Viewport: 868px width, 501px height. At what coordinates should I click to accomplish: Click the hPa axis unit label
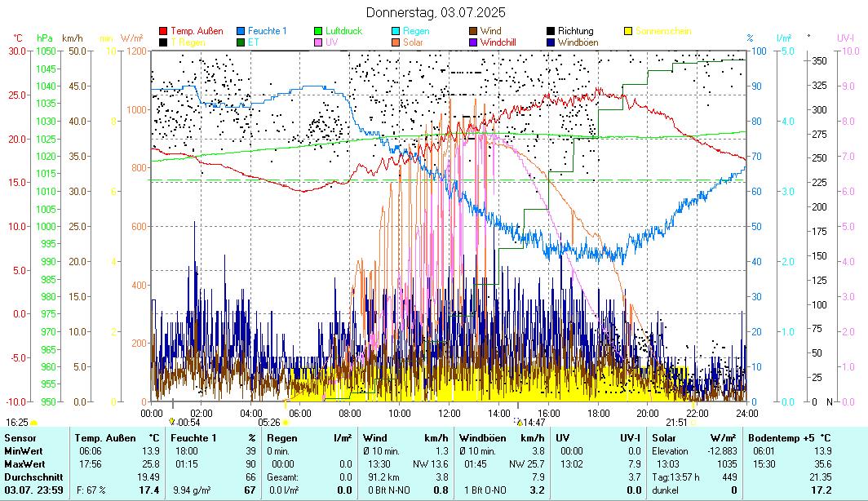(x=44, y=38)
